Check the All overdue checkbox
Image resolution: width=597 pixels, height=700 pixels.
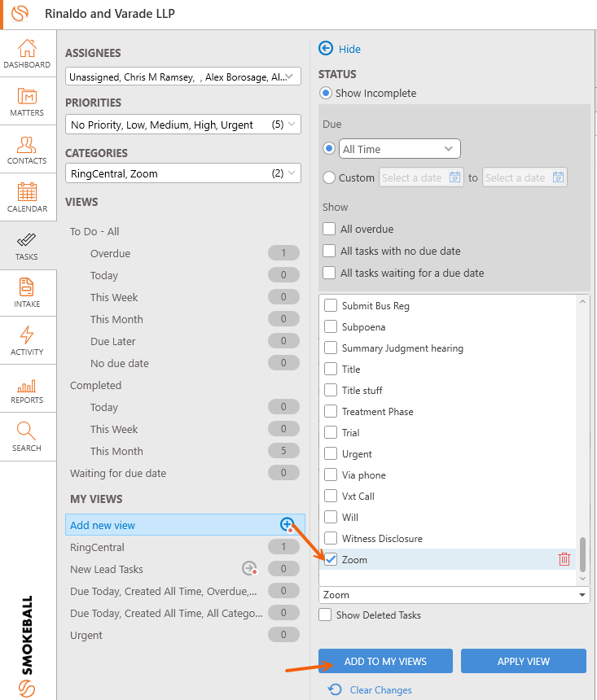point(329,229)
